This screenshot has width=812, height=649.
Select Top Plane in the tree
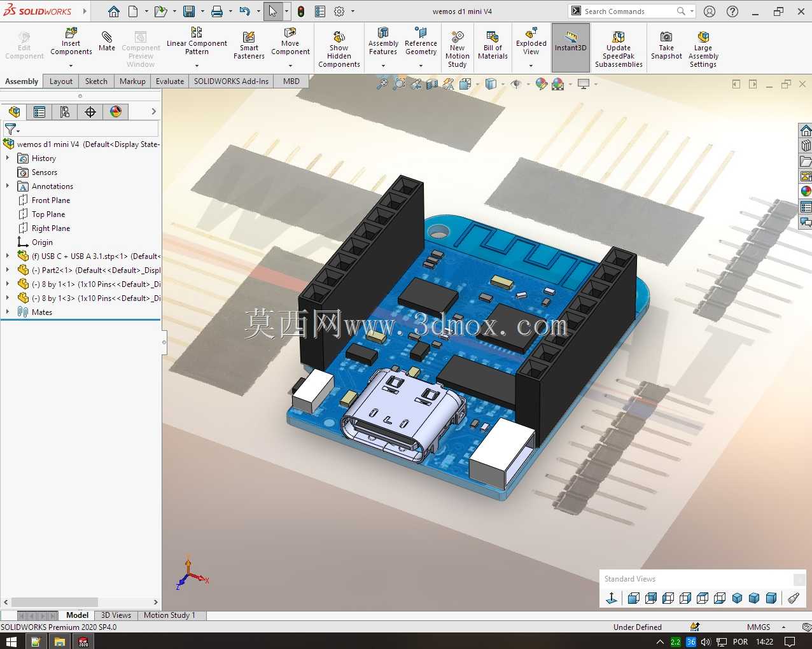click(48, 214)
